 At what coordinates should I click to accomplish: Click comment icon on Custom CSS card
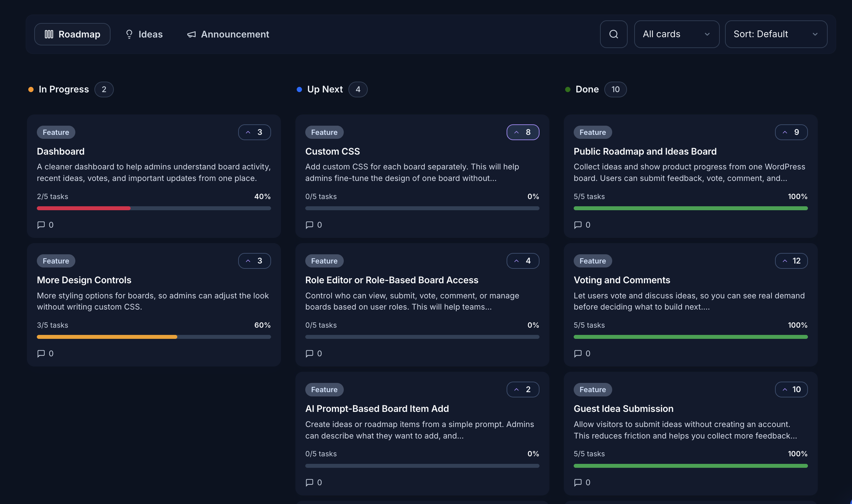[309, 225]
